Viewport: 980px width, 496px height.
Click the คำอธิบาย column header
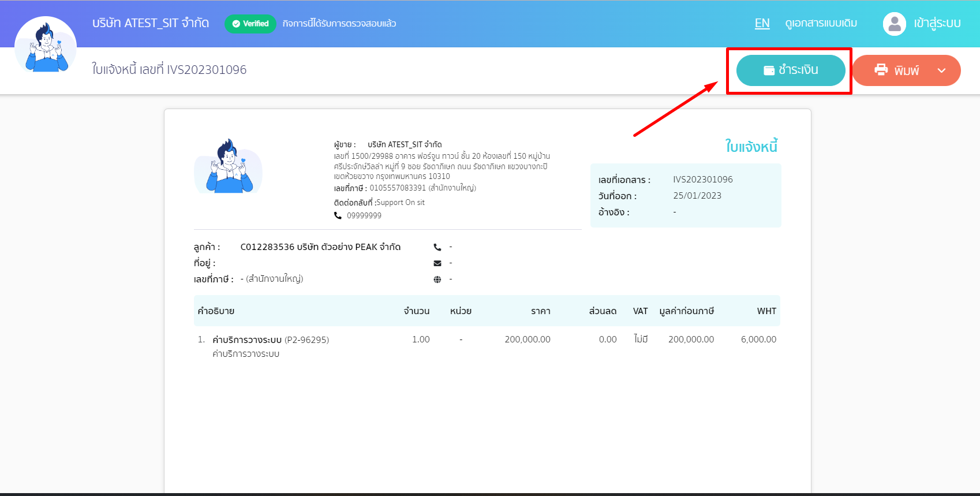(x=216, y=311)
